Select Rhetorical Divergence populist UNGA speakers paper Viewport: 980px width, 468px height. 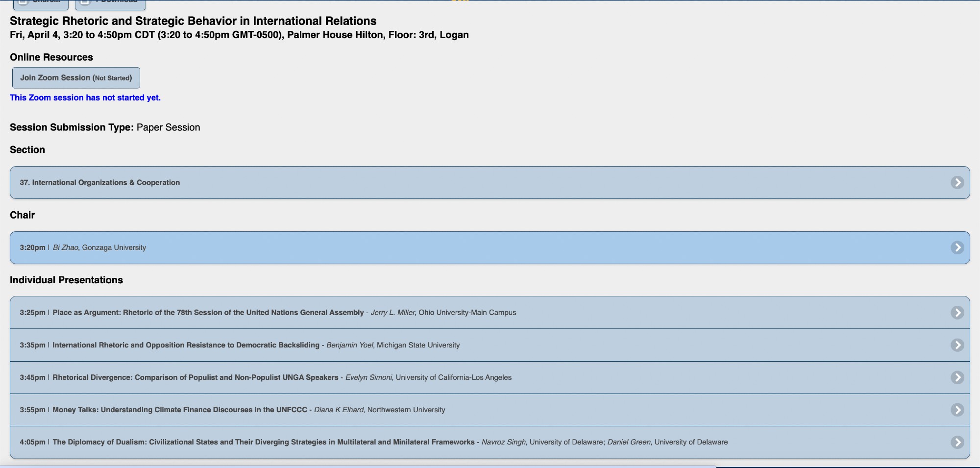point(195,377)
